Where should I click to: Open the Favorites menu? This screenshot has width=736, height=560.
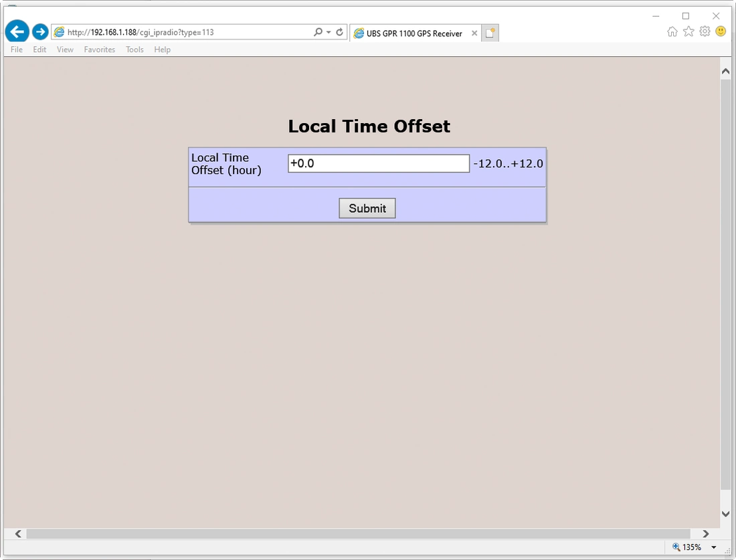pyautogui.click(x=100, y=50)
